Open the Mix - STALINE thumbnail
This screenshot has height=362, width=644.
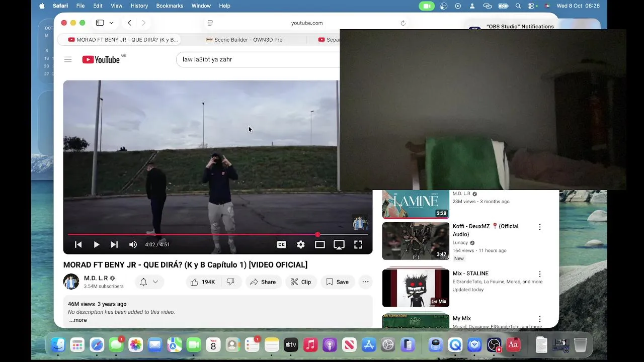[x=416, y=288]
